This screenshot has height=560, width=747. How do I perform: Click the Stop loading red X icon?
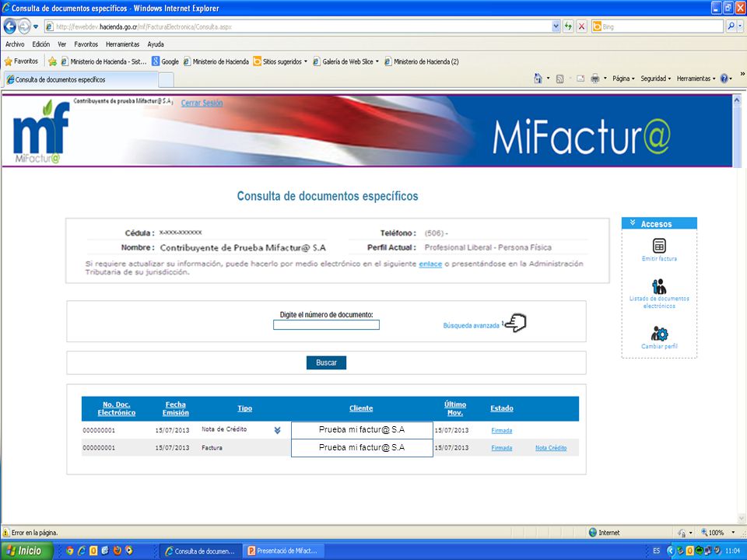(x=581, y=26)
